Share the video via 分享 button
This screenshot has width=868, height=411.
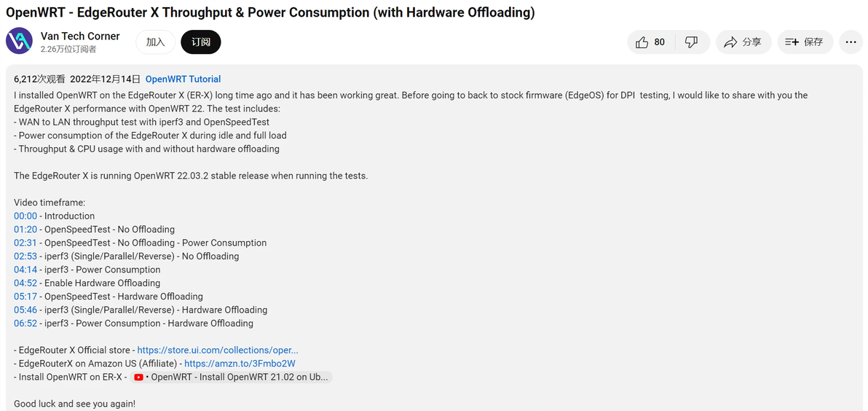pyautogui.click(x=742, y=42)
